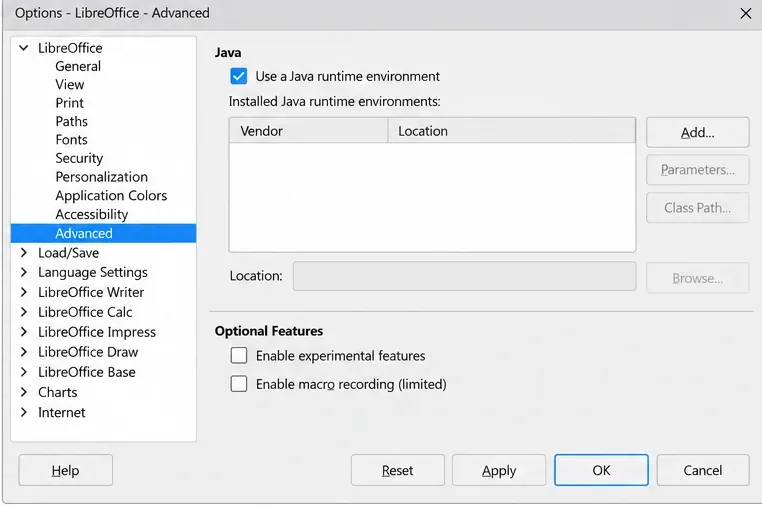The height and width of the screenshot is (506, 762).
Task: Go to Print options
Action: [x=69, y=103]
